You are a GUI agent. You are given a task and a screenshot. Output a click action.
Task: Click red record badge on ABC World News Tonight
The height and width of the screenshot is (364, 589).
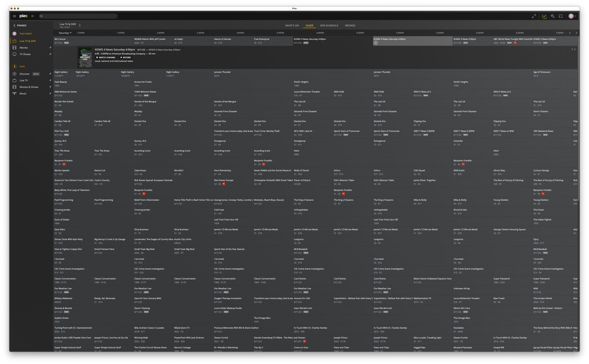(515, 43)
